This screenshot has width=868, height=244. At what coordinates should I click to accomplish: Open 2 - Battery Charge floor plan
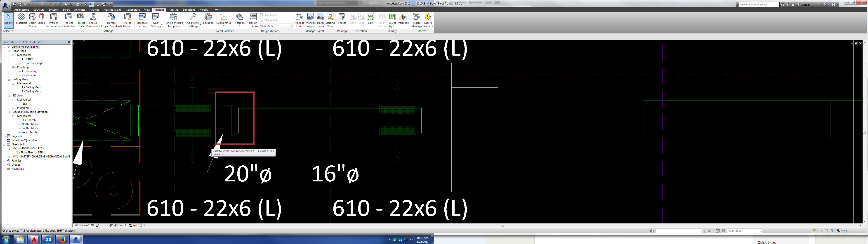(x=32, y=63)
